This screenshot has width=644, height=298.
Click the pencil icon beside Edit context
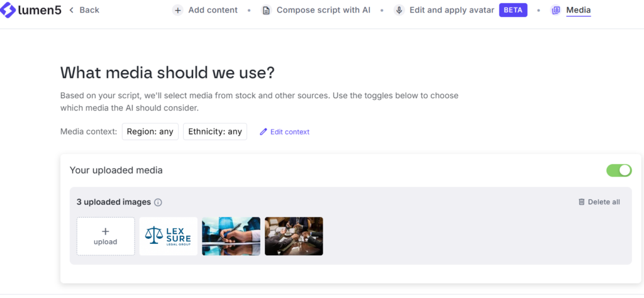click(264, 132)
